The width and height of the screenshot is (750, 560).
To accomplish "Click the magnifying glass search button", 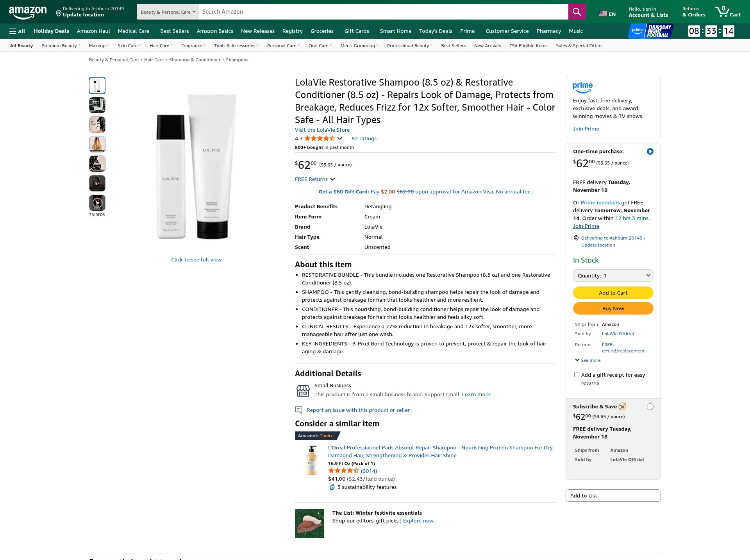I will click(x=577, y=12).
